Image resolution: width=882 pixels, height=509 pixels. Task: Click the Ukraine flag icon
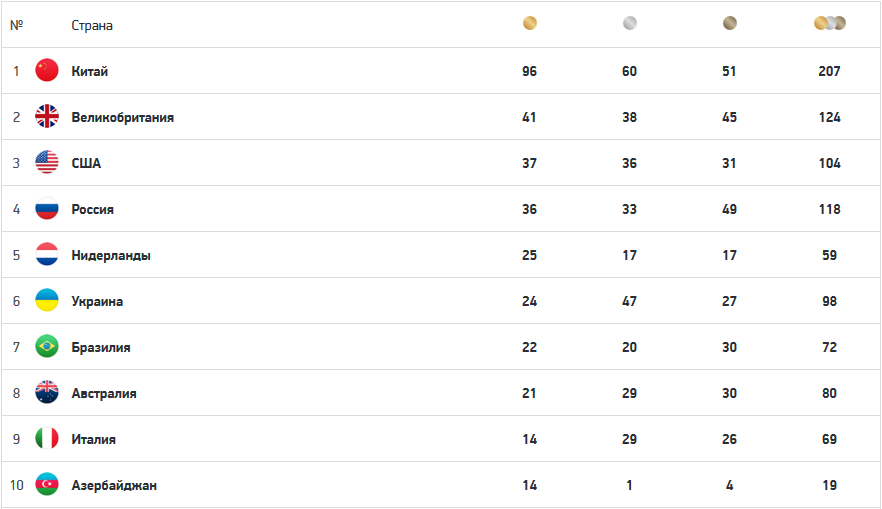(x=47, y=301)
